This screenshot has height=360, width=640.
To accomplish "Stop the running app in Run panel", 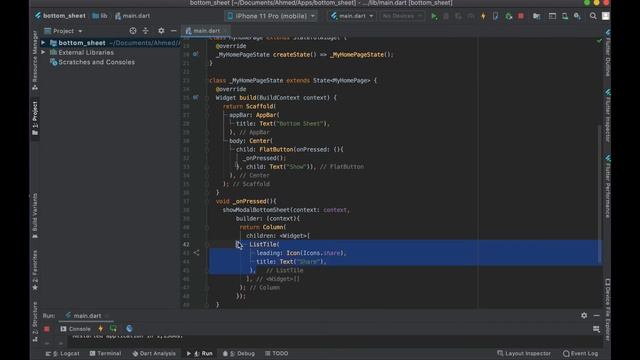I will coord(47,329).
